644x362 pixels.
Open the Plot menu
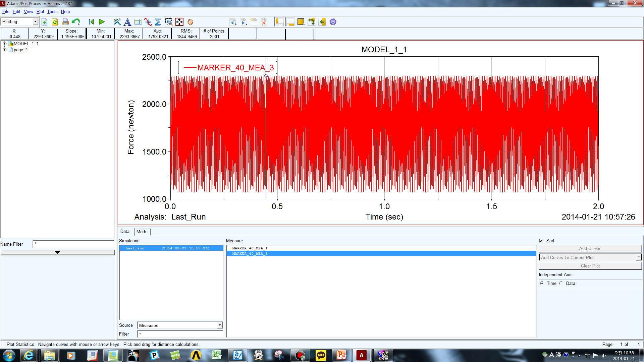point(40,11)
